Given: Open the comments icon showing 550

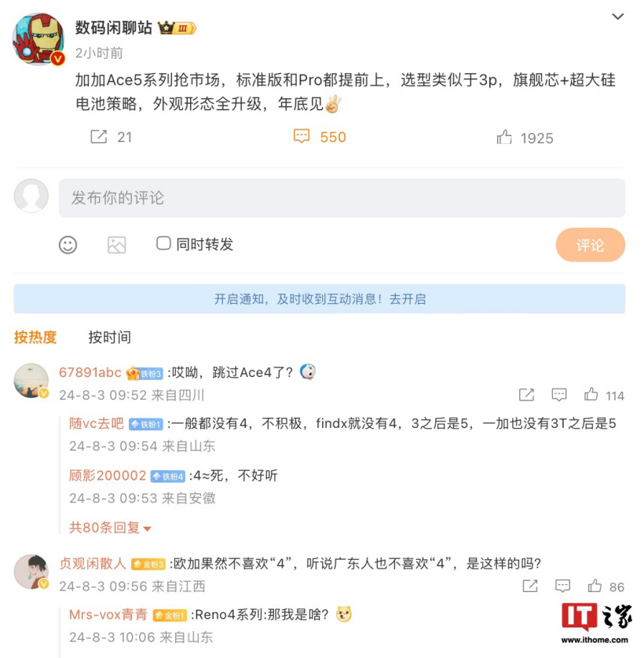Looking at the screenshot, I should 302,137.
